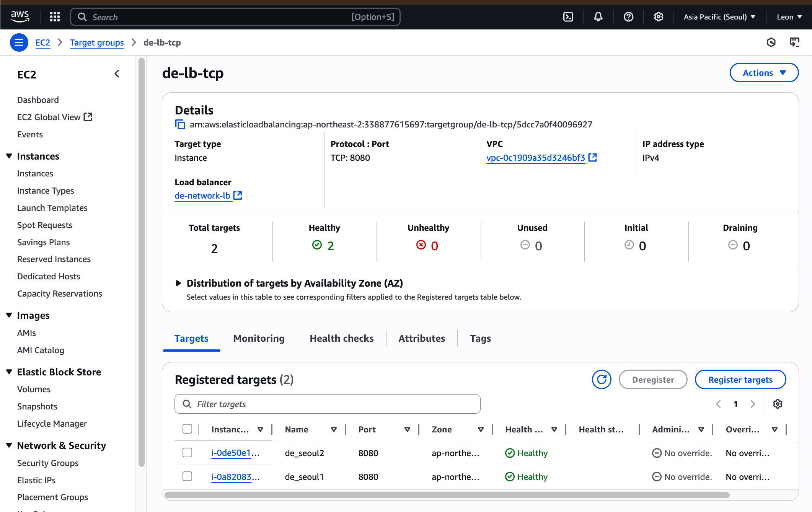Collapse the EC2 navigation sidebar
The image size is (812, 512).
[x=117, y=74]
